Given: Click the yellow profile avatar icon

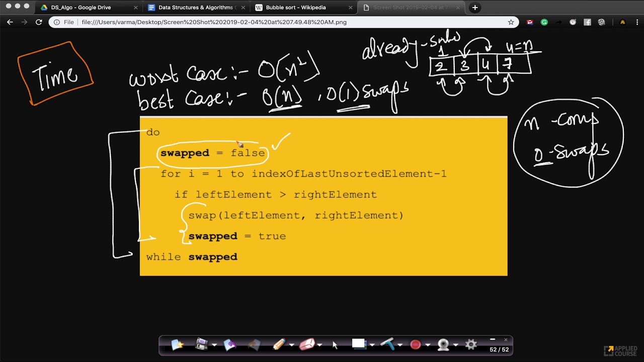Looking at the screenshot, I should pos(622,22).
